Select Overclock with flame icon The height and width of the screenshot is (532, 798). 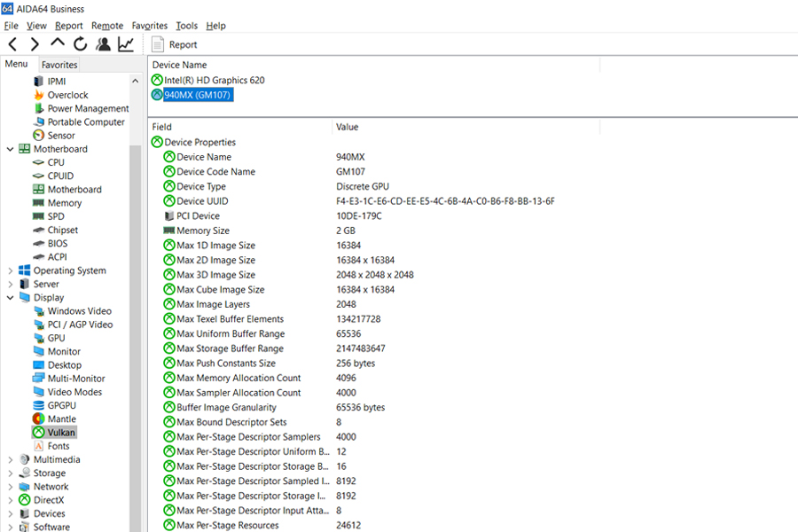67,95
